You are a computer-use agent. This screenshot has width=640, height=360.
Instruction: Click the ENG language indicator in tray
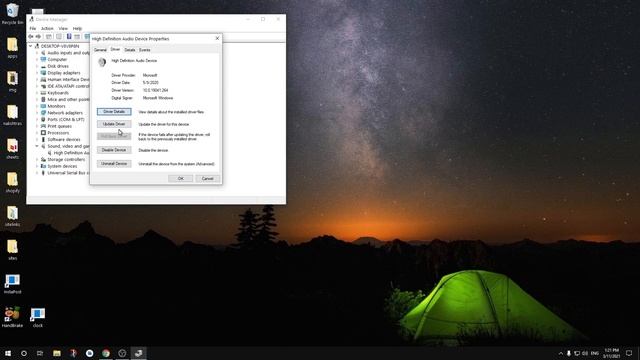[595, 353]
